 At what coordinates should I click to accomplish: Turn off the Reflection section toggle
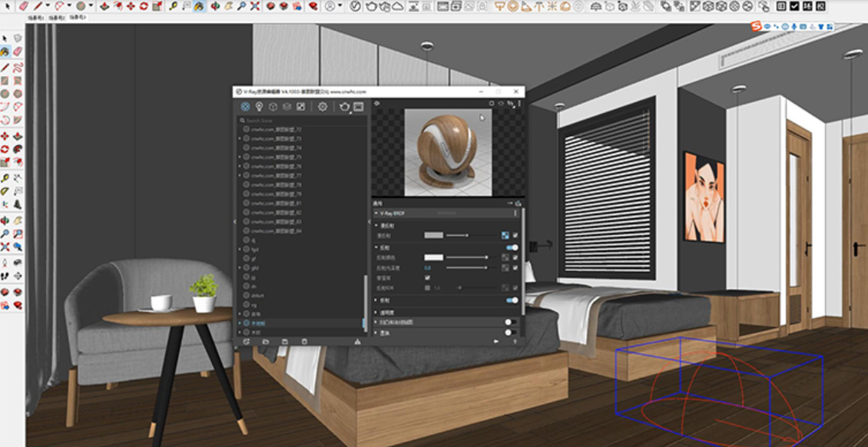pyautogui.click(x=512, y=248)
